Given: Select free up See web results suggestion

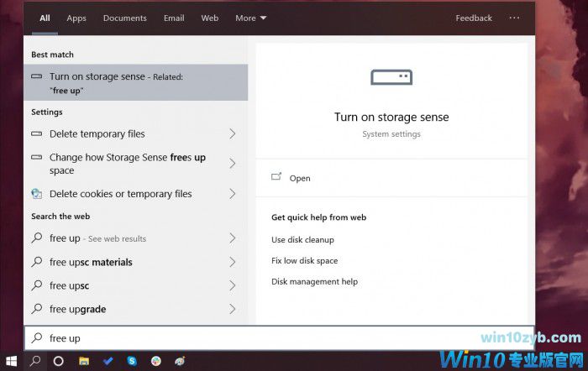Looking at the screenshot, I should (136, 238).
